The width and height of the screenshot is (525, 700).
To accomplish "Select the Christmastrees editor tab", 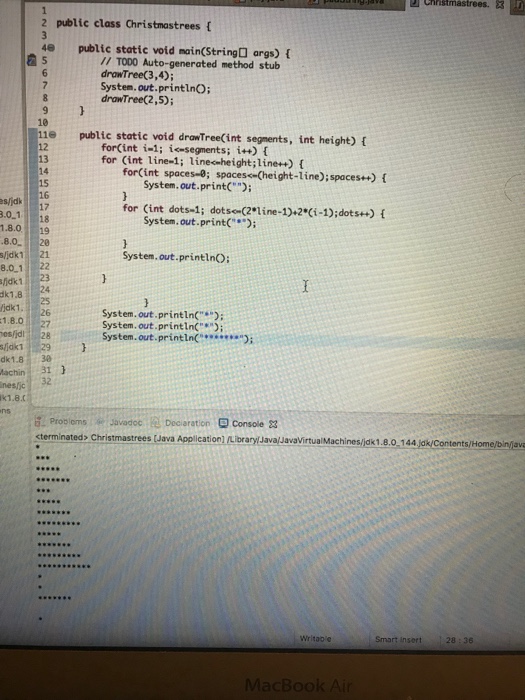I will pos(456,4).
